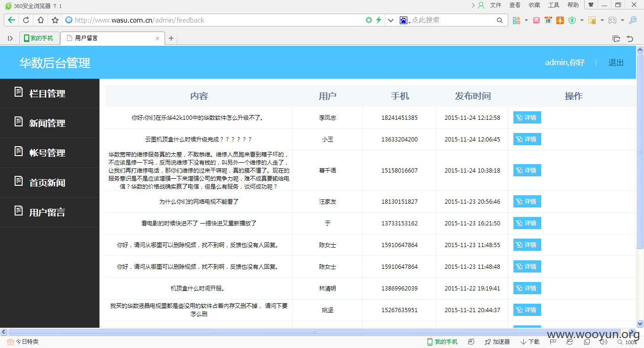Bookmark this page with the star icon

pyautogui.click(x=55, y=20)
